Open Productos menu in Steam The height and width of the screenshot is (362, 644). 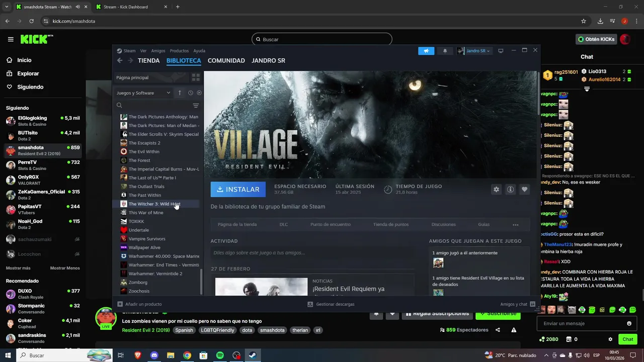[179, 51]
